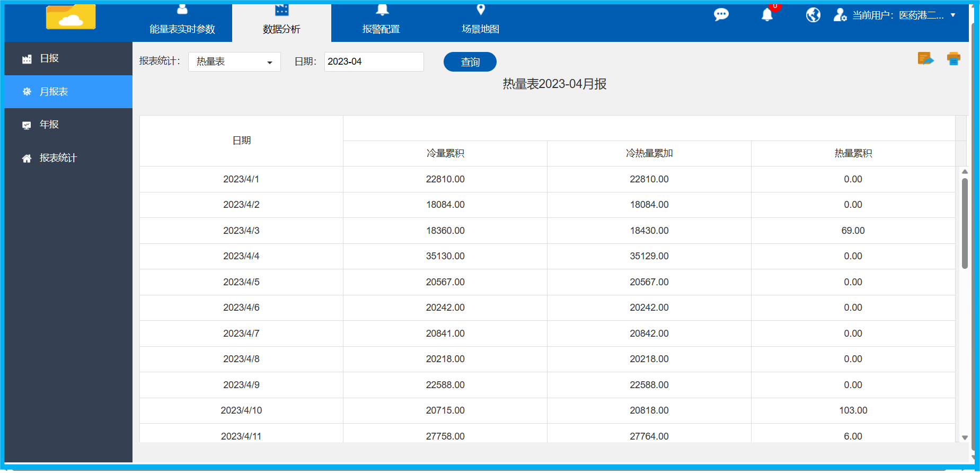
Task: Click the 年报 monitor icon in sidebar
Action: [x=27, y=125]
